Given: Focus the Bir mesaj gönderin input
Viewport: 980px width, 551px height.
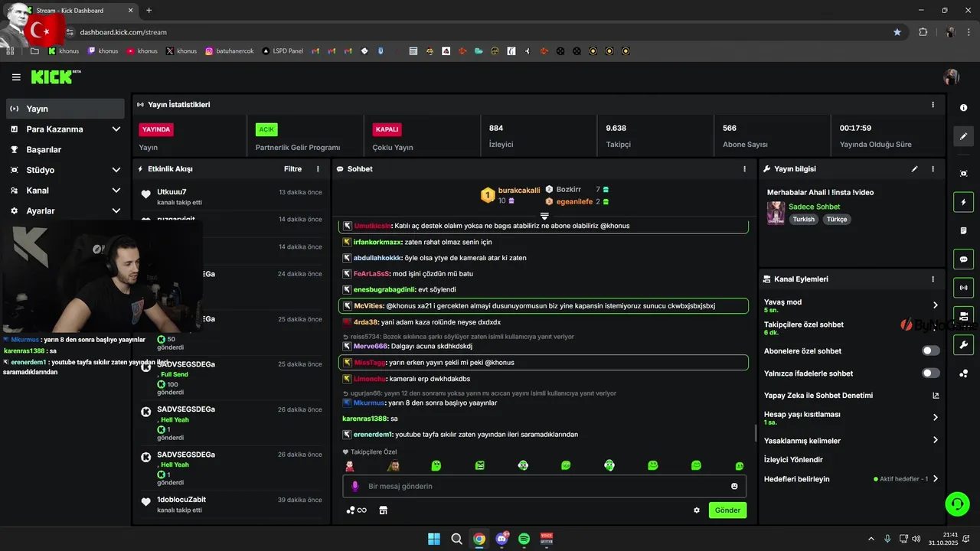Looking at the screenshot, I should pos(544,487).
